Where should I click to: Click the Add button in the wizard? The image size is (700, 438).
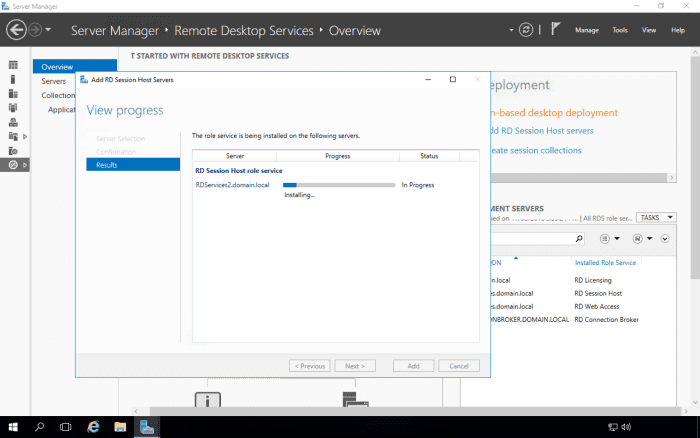click(413, 366)
